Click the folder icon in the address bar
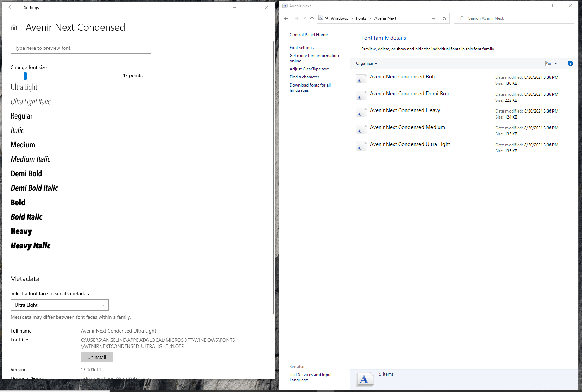Viewport: 582px width, 392px height. [x=321, y=18]
